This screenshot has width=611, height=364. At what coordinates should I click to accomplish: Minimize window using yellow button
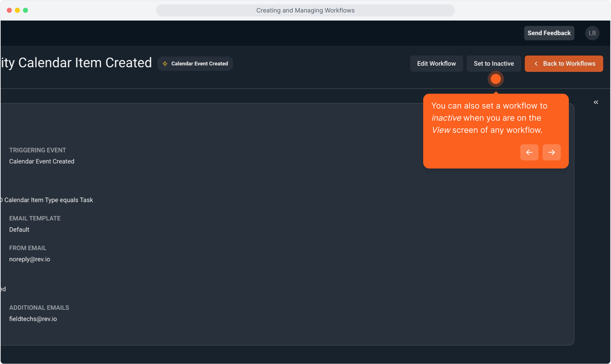tap(17, 10)
